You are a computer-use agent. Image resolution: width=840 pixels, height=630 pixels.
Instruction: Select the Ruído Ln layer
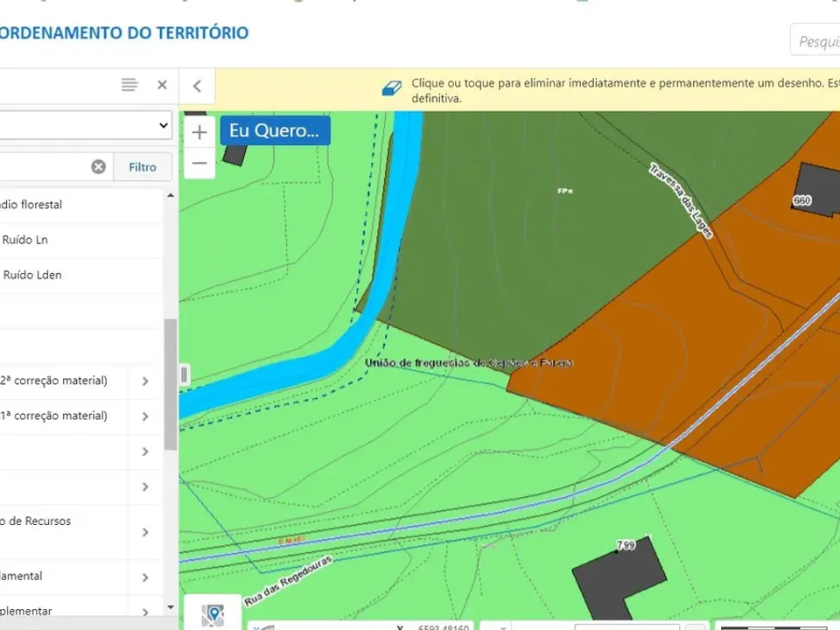24,240
